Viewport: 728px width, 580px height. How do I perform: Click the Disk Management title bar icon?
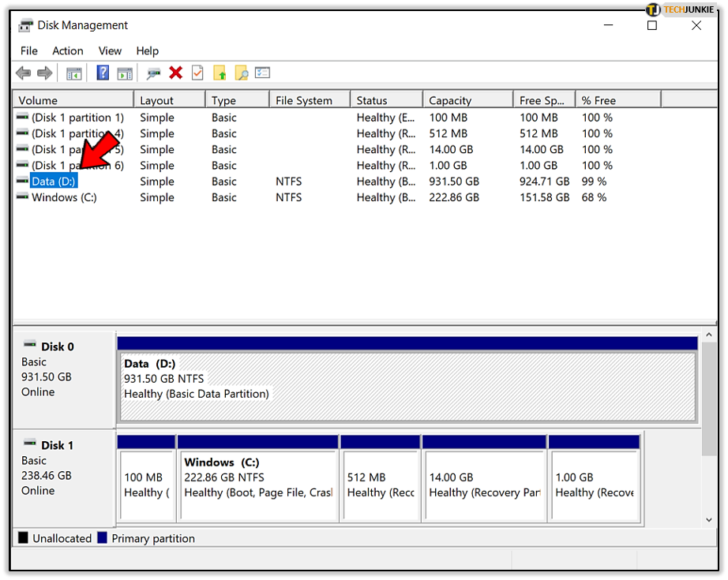(25, 25)
